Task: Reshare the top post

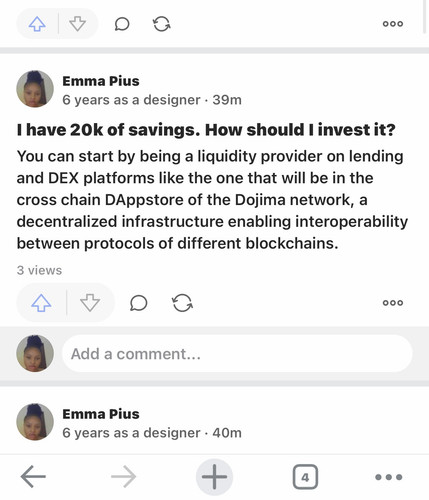Action: (x=162, y=24)
